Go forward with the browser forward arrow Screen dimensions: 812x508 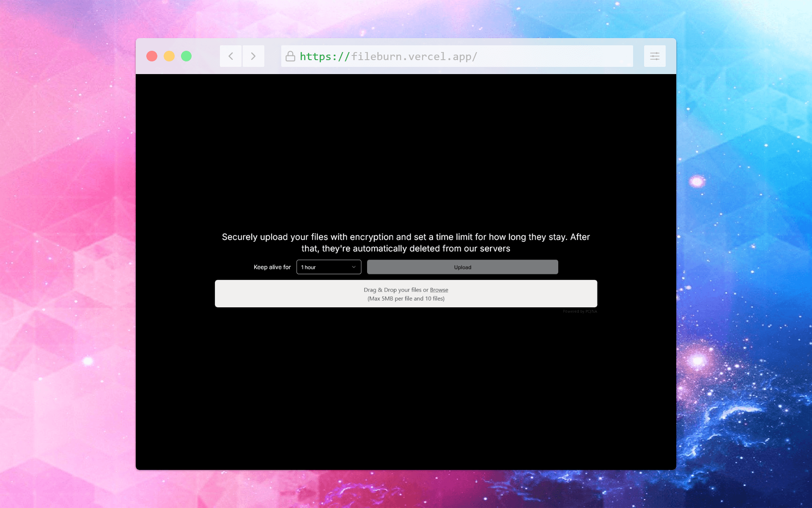pyautogui.click(x=253, y=56)
